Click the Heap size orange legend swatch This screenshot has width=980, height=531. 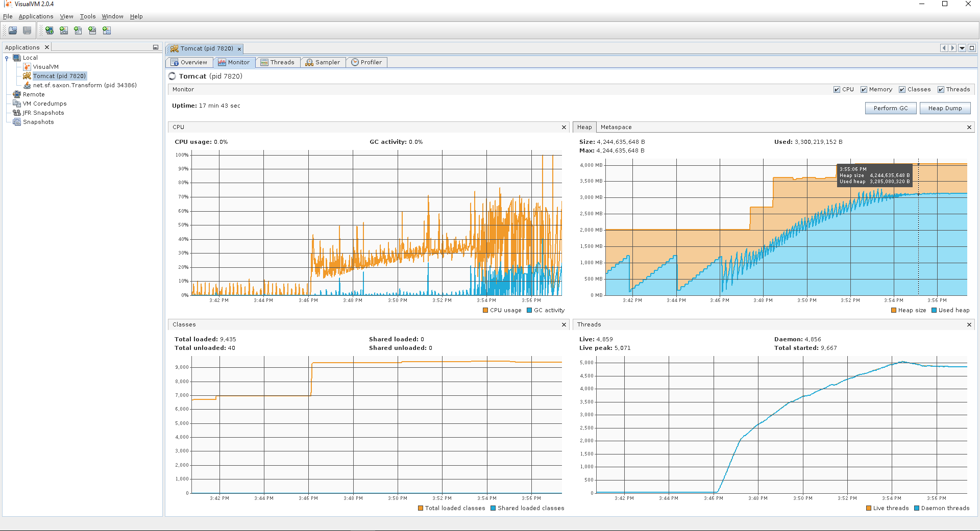894,310
